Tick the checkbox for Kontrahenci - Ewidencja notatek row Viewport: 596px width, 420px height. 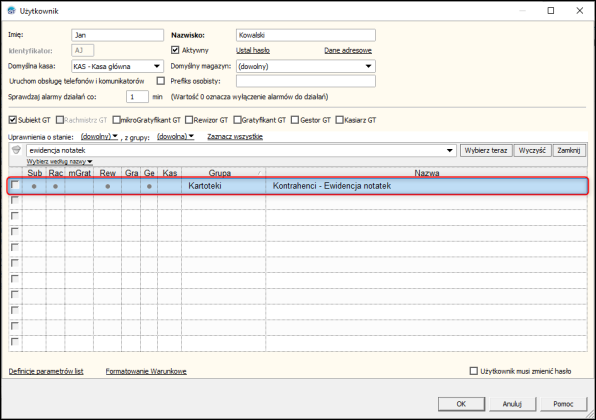click(15, 185)
